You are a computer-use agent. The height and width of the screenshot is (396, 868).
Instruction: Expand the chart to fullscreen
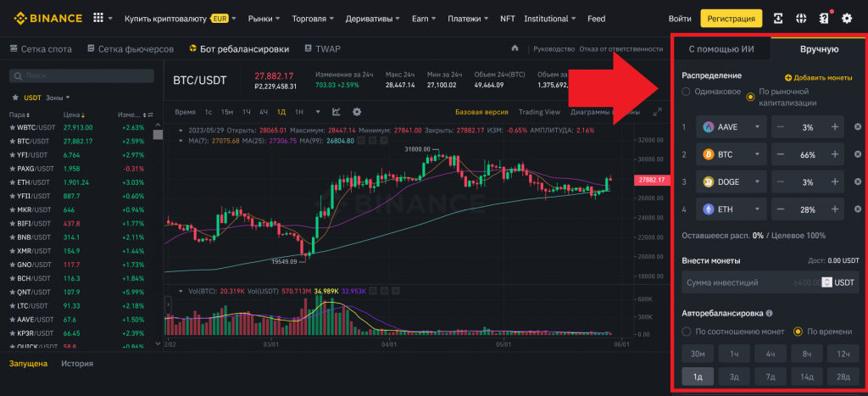click(657, 112)
